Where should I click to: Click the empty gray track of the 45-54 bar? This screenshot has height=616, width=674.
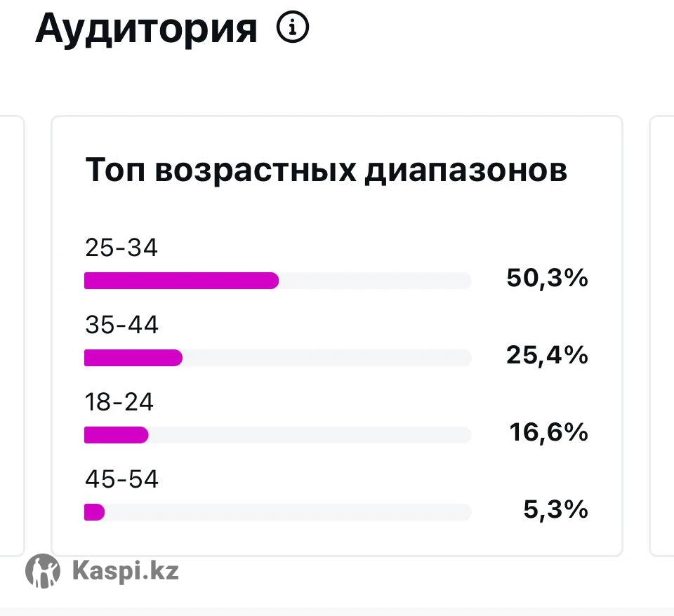tap(288, 512)
